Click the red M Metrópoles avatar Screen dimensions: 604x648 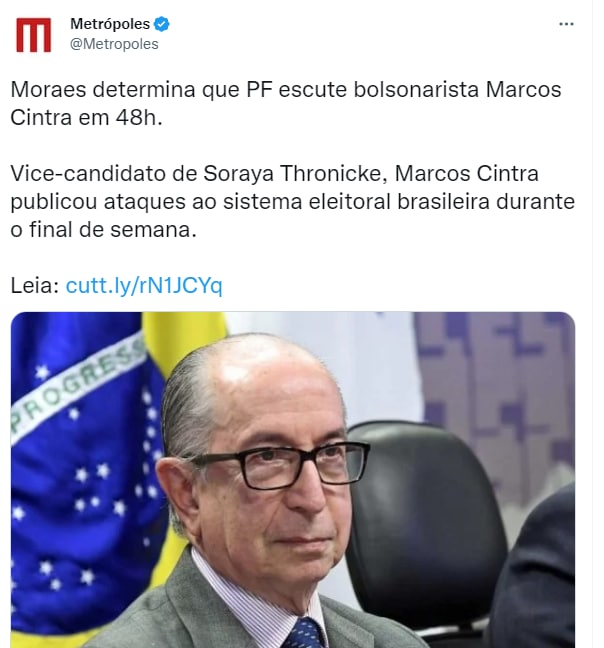tap(33, 35)
